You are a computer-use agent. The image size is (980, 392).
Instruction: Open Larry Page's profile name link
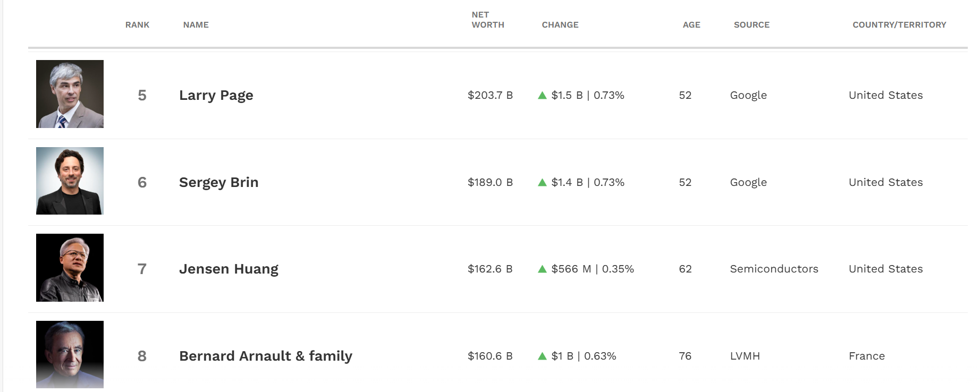click(216, 96)
